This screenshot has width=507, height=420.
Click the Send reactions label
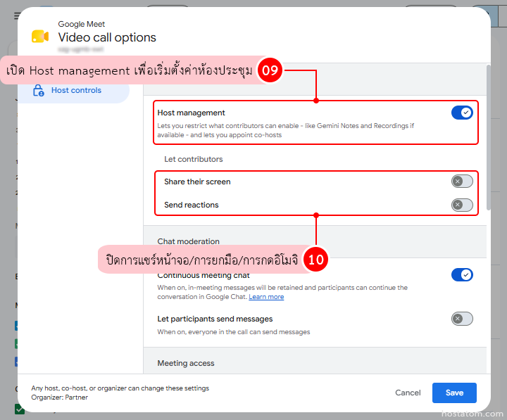192,205
